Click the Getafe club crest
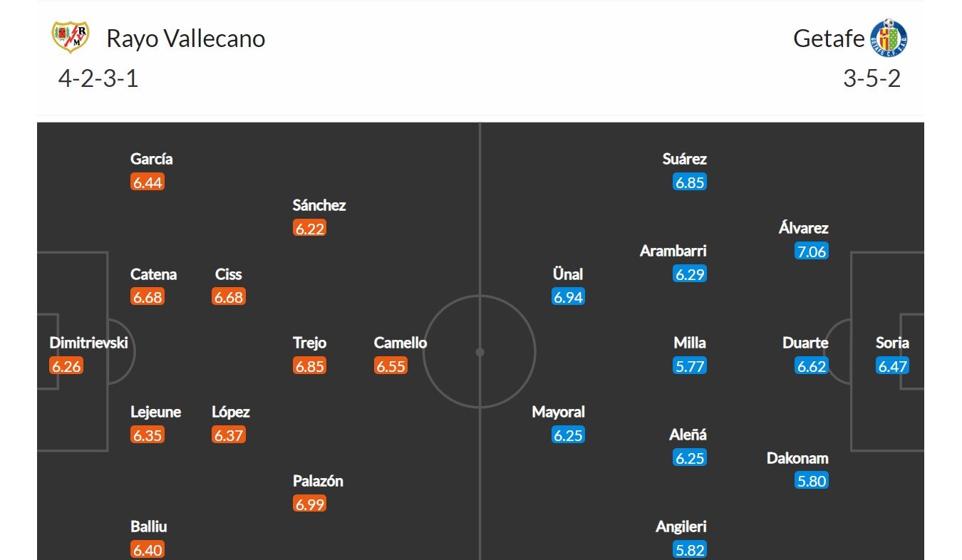The image size is (962, 560). (x=888, y=37)
